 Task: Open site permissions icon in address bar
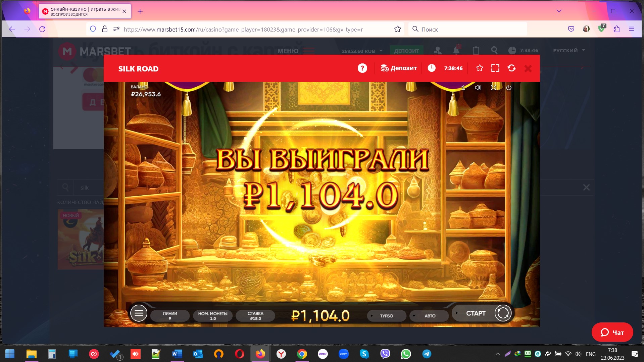(116, 29)
